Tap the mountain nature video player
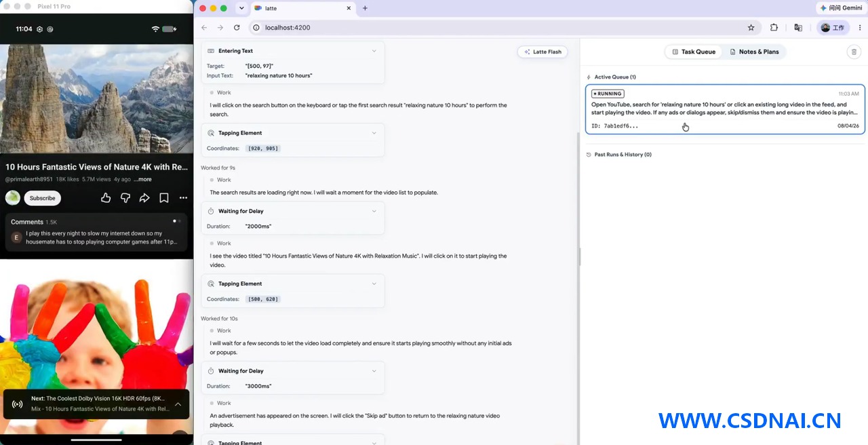 point(96,99)
